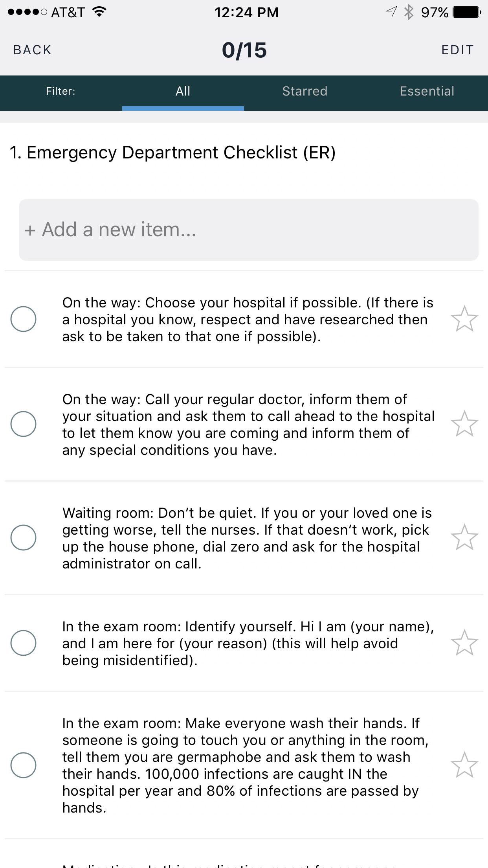Screen dimensions: 488x868
Task: Tap the BACK button
Action: pyautogui.click(x=32, y=50)
